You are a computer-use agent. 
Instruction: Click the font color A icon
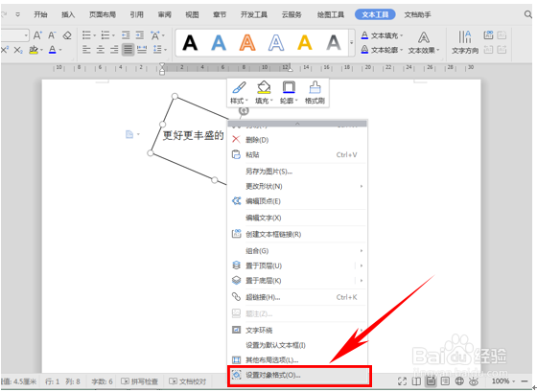[x=52, y=50]
